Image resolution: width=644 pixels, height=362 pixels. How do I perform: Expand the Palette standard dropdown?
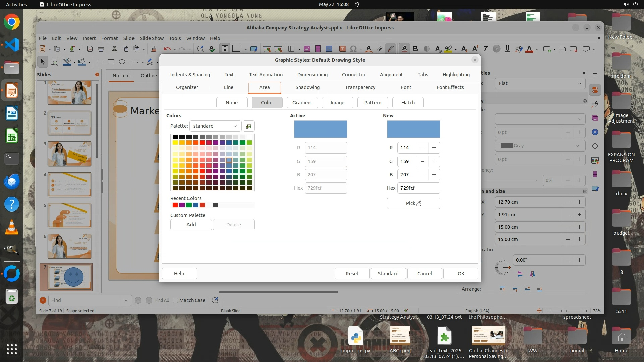[215, 126]
